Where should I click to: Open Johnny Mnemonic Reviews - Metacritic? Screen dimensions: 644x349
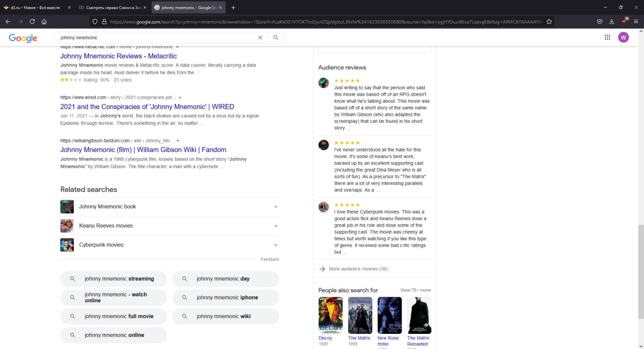[119, 56]
